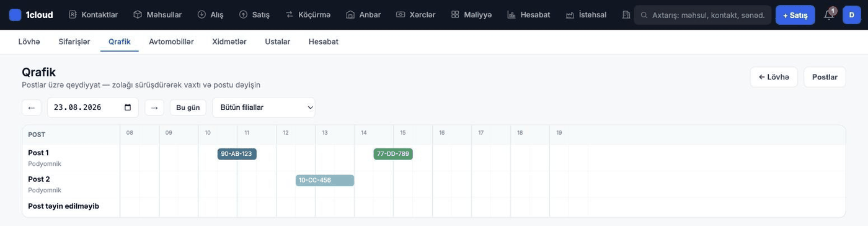Open the Satış menu in the navbar
The image size is (868, 226).
pos(254,14)
